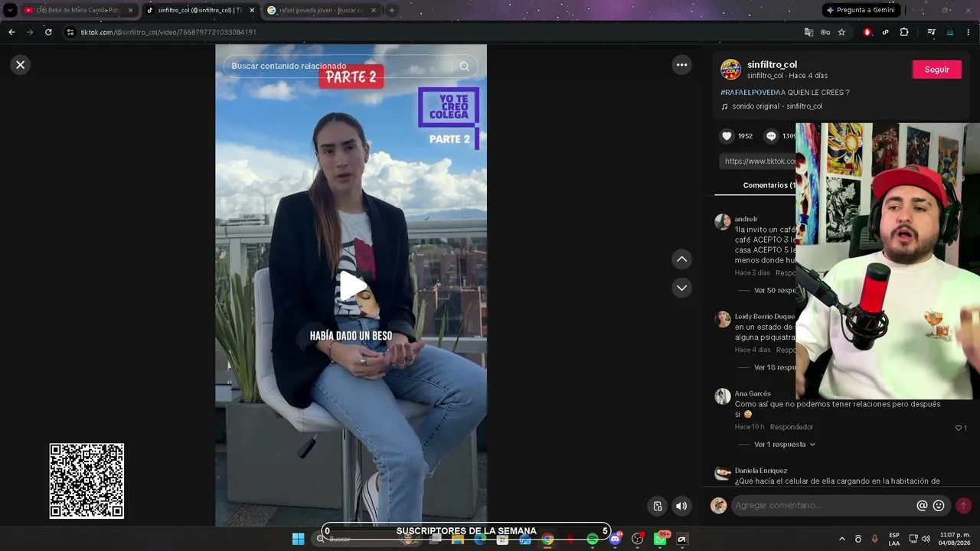Click the magnifier in related content search

465,67
